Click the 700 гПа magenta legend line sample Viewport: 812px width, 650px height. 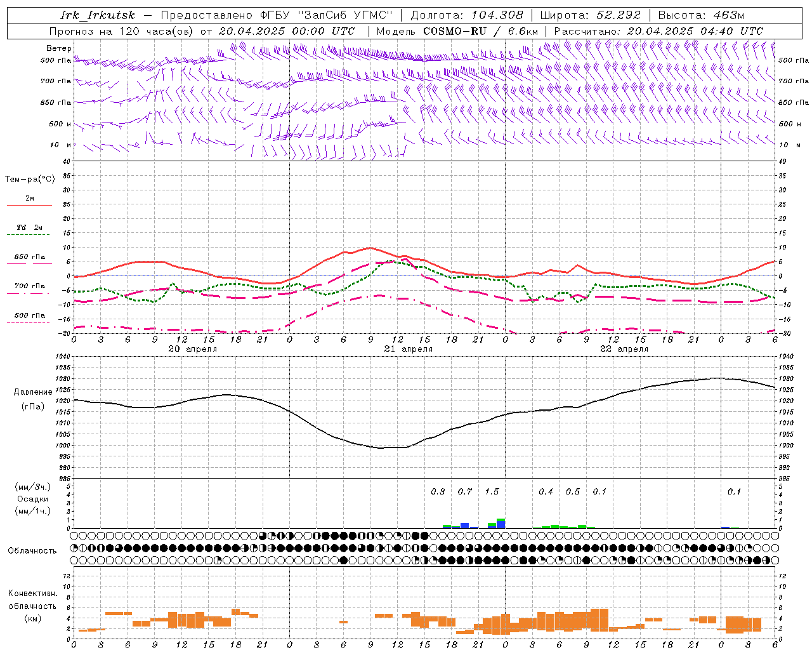pyautogui.click(x=29, y=293)
